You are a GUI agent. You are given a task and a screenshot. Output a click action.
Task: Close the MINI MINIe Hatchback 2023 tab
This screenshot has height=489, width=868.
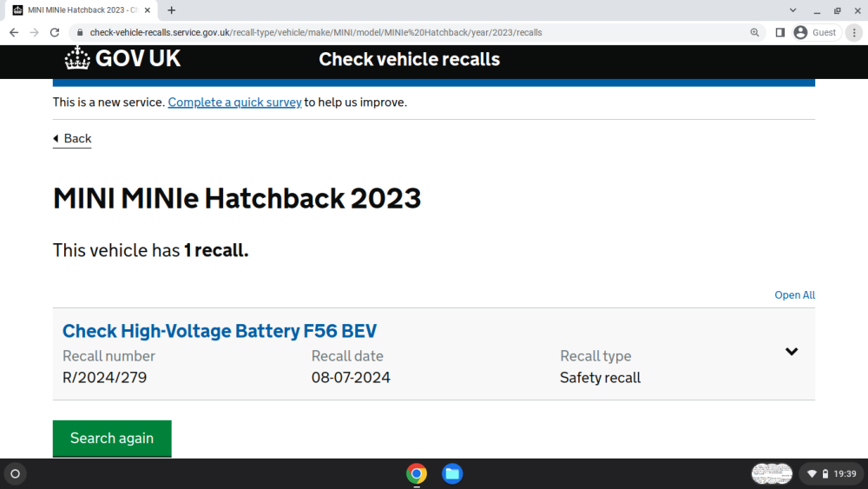tap(148, 10)
